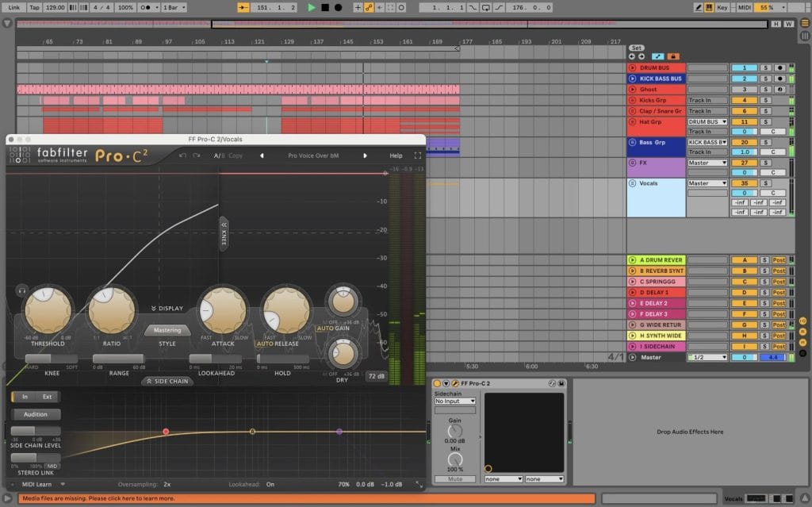This screenshot has height=507, width=812.
Task: Open the Mastering style dropdown
Action: click(167, 330)
